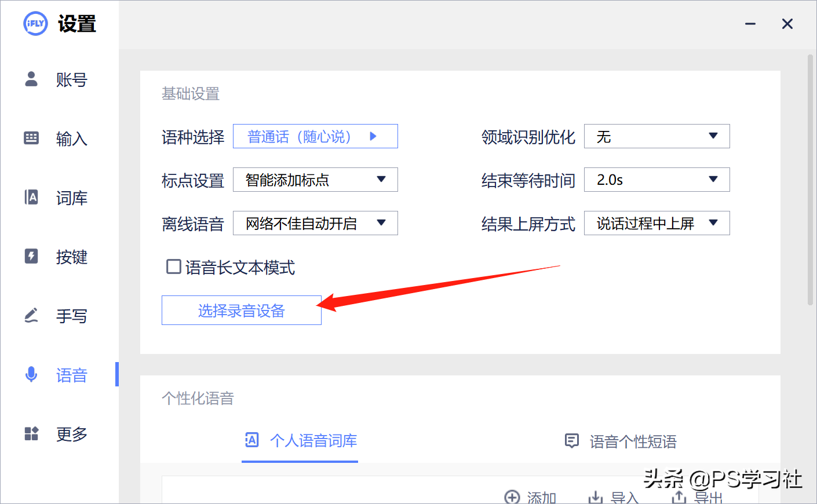Screen dimensions: 817x504
Task: Switch to 语音个性短语 tab
Action: pos(619,441)
